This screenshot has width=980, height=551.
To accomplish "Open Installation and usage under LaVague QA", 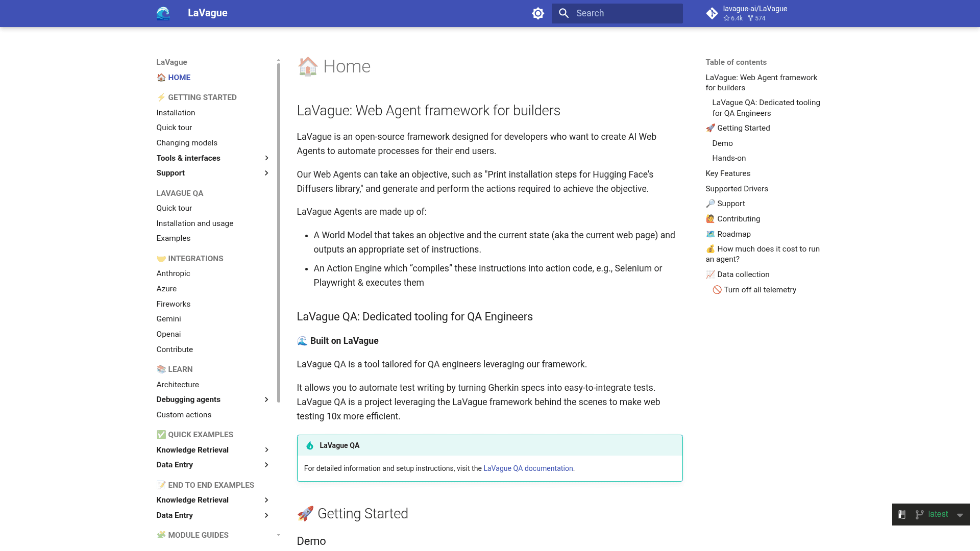I will (x=195, y=223).
